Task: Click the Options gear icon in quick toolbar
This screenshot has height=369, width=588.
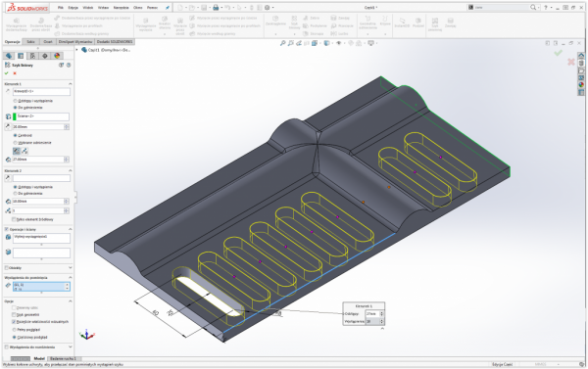Action: pyautogui.click(x=268, y=8)
